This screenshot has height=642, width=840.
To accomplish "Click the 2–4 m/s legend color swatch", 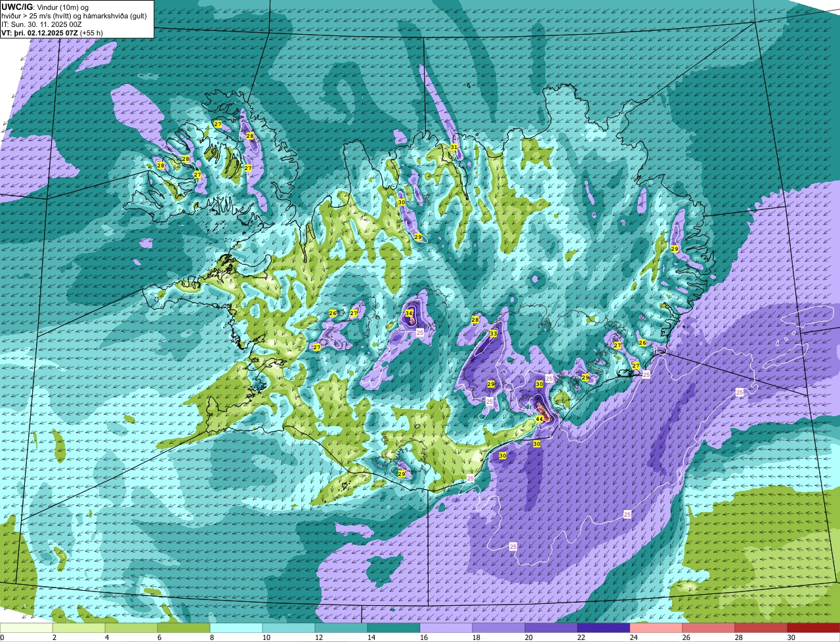I will click(x=79, y=628).
